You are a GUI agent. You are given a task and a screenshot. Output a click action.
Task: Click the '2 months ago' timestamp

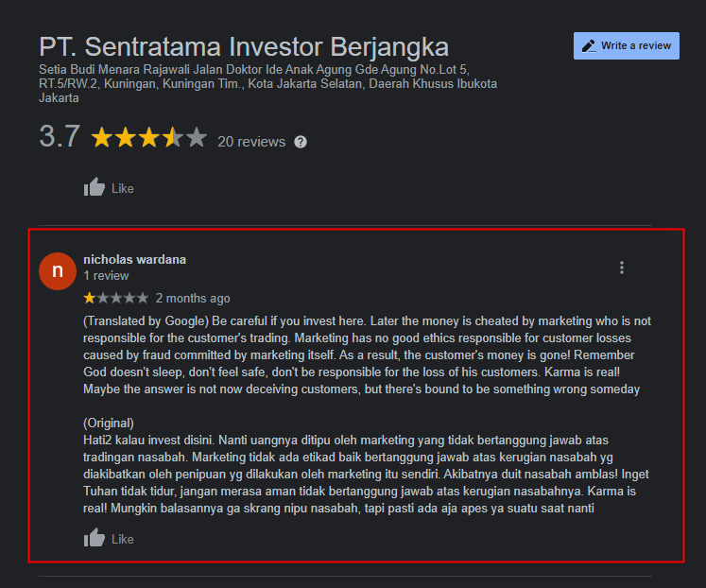(193, 299)
